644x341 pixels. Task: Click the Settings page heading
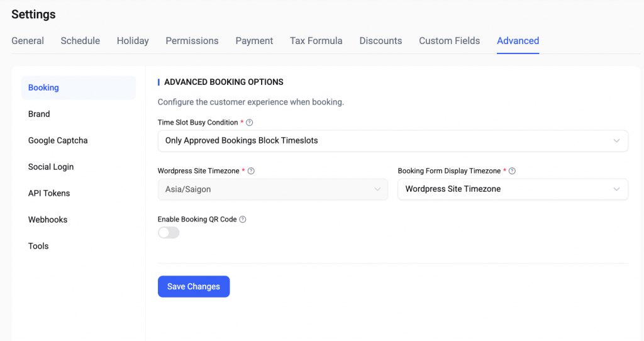33,14
